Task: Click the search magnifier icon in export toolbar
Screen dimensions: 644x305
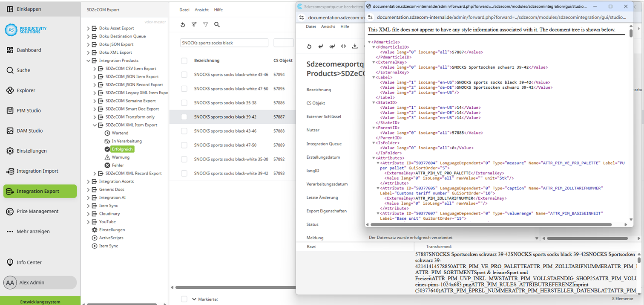Action: pos(217,25)
